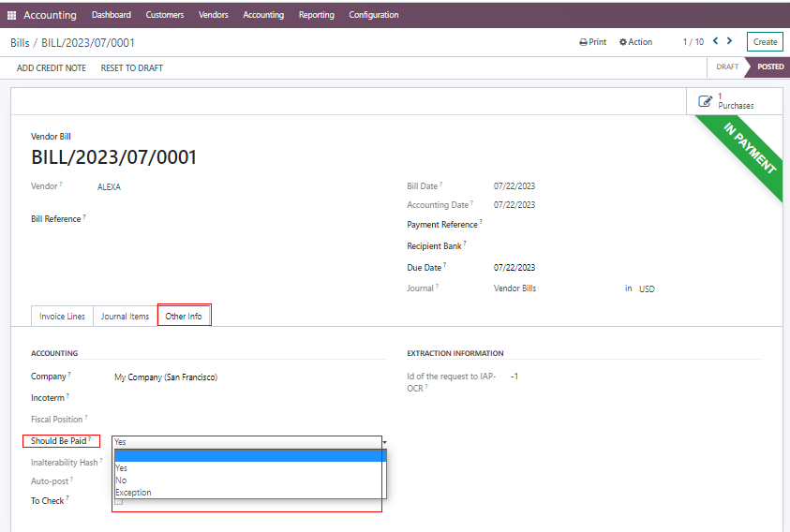Open the Purchases smart button icon

click(706, 101)
